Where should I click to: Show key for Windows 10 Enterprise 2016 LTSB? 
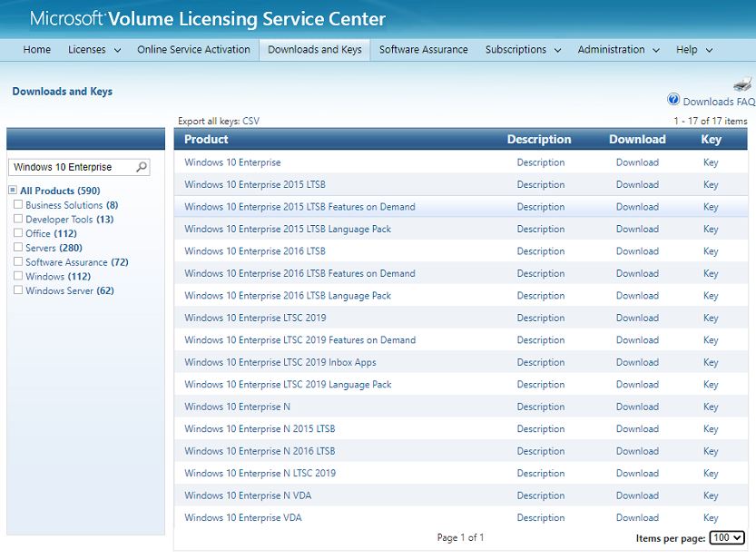711,251
